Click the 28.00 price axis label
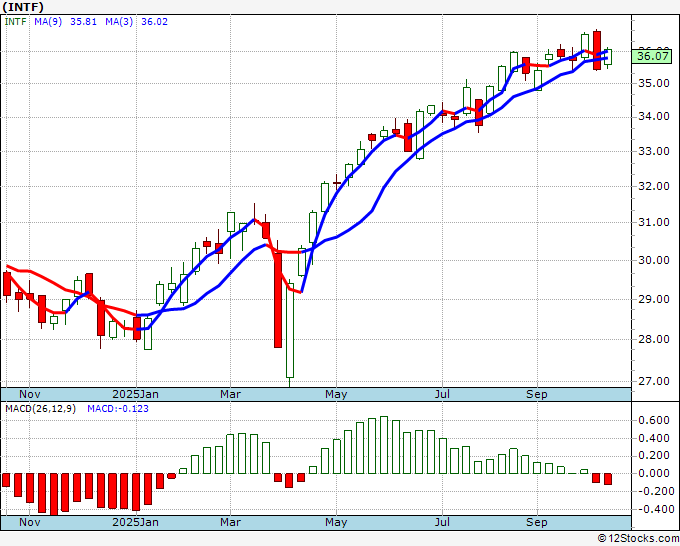 point(654,339)
